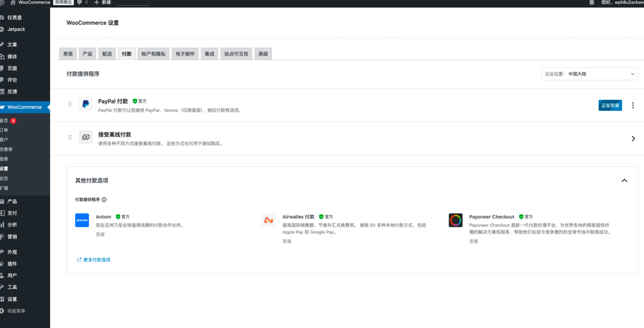Open 插件 in the sidebar menu

coord(12,264)
